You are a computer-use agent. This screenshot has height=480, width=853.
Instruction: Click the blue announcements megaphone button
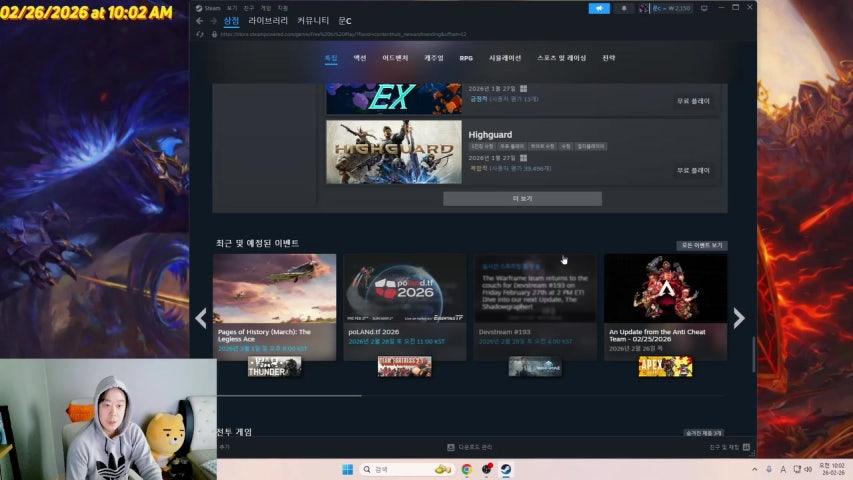(x=599, y=8)
